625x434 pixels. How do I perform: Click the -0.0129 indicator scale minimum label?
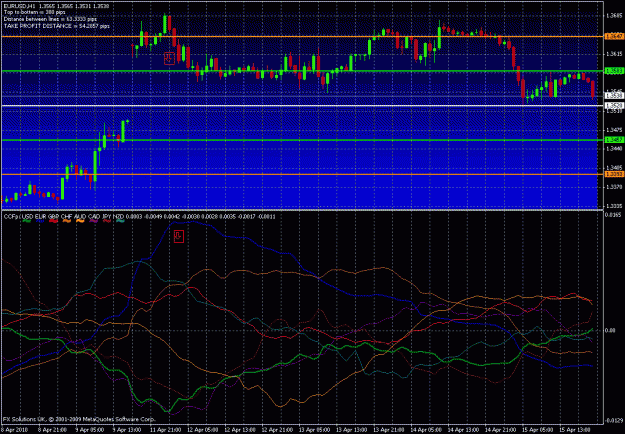614,420
